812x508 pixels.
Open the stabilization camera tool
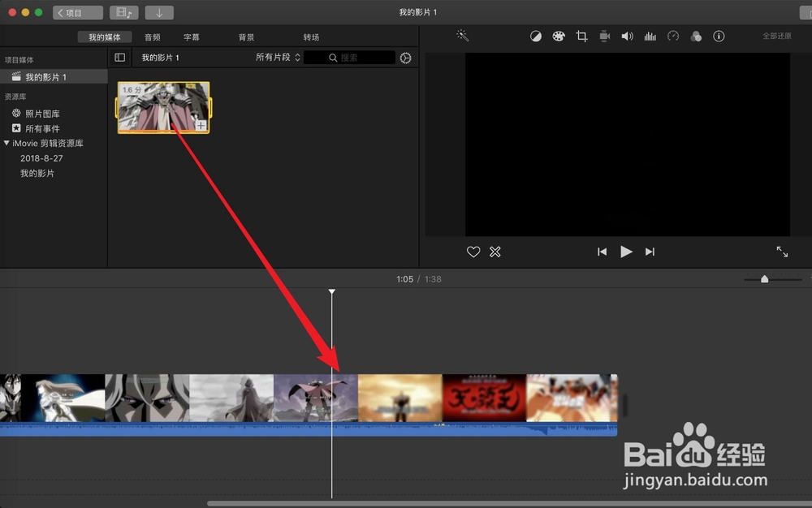(x=604, y=37)
